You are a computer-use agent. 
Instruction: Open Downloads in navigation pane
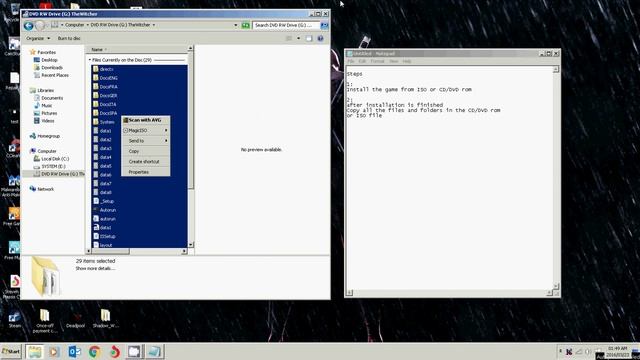[x=48, y=68]
